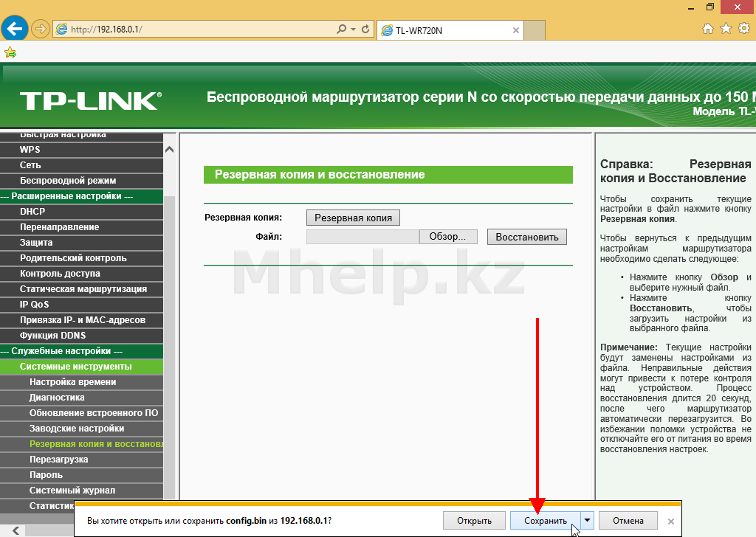Viewport: 756px width, 537px height.
Task: Select the TL-WR720N browser tab
Action: tap(450, 30)
